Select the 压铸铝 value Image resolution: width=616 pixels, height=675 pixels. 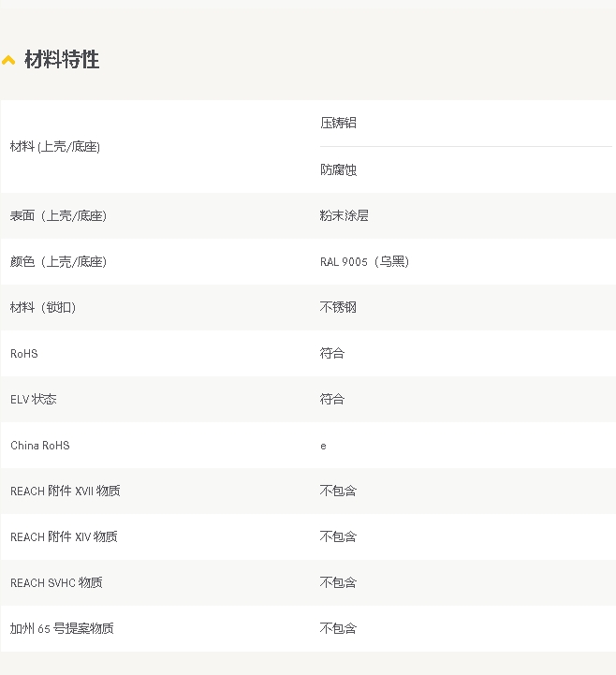[x=338, y=124]
